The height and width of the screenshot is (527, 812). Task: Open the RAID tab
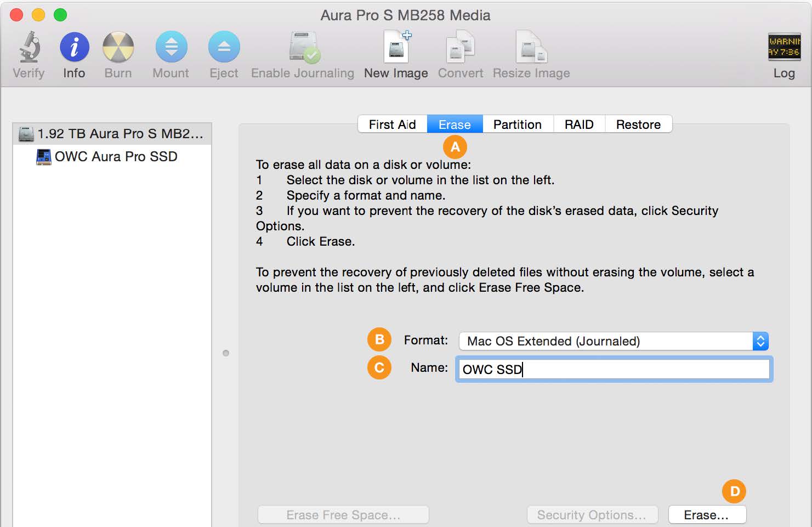pos(579,124)
